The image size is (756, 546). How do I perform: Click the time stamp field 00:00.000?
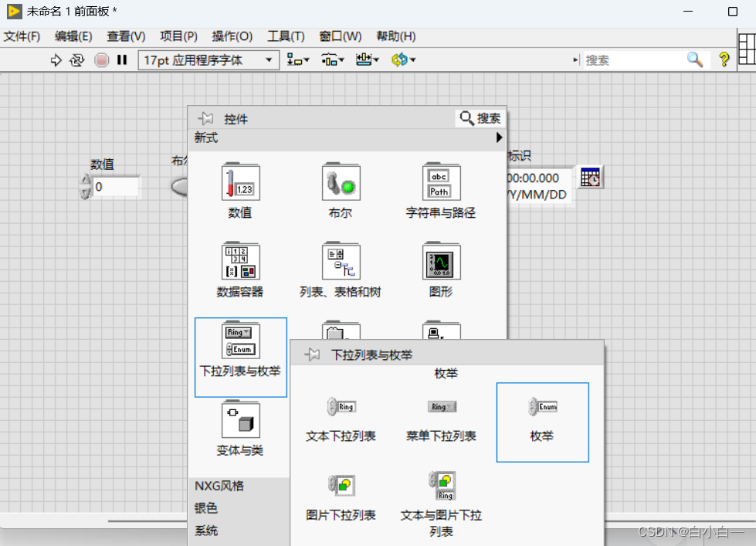coord(539,186)
